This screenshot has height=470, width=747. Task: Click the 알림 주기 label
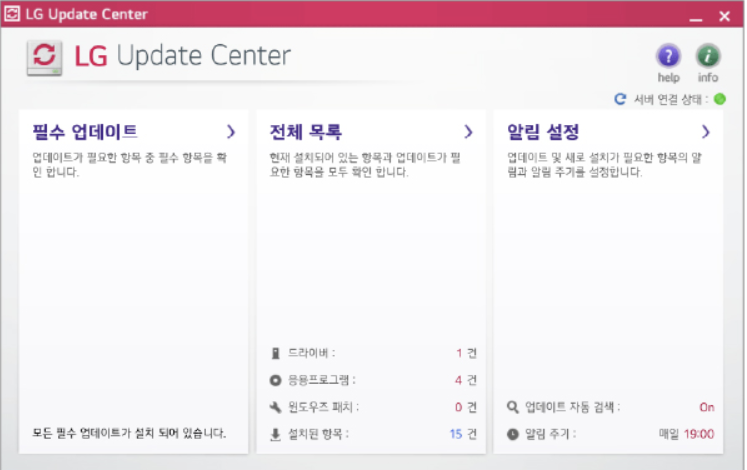coord(550,434)
